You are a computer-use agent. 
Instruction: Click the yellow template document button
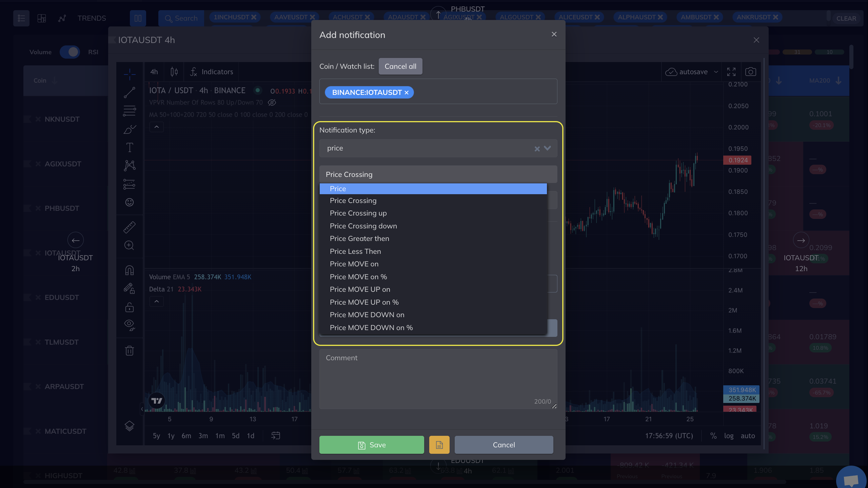439,445
